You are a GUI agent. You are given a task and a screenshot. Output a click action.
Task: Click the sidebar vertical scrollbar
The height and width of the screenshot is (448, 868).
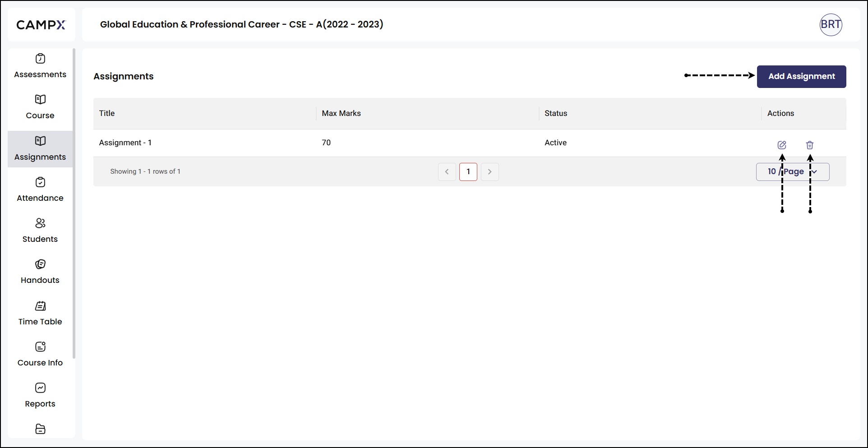pyautogui.click(x=74, y=203)
